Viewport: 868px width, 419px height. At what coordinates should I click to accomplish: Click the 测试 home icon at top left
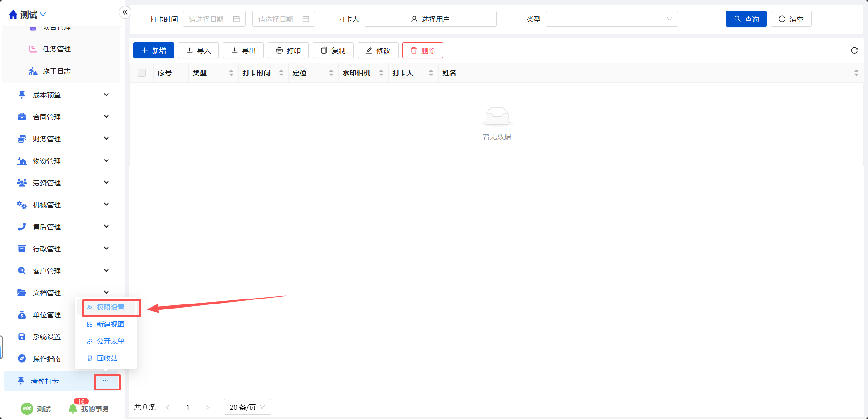click(x=13, y=15)
